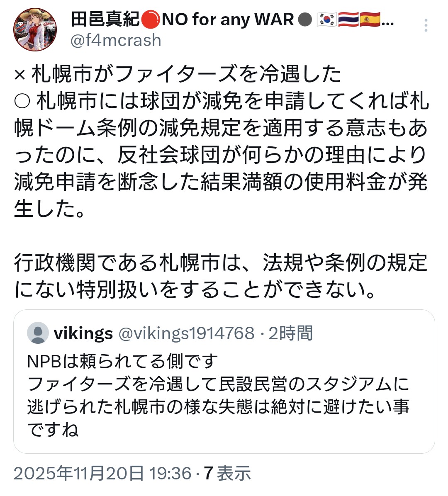Click the "NO for any WAR" name text
Image resolution: width=448 pixels, height=496 pixels.
[x=228, y=19]
